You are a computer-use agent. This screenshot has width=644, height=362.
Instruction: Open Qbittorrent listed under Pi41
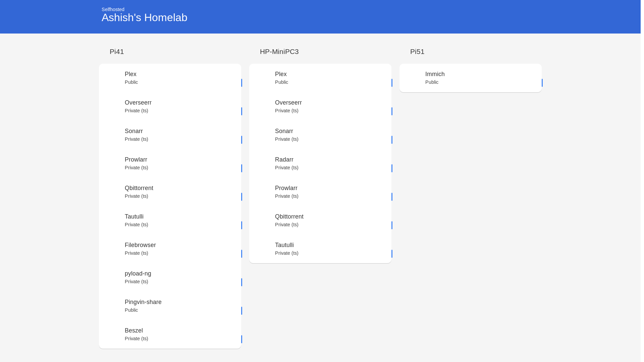point(170,192)
